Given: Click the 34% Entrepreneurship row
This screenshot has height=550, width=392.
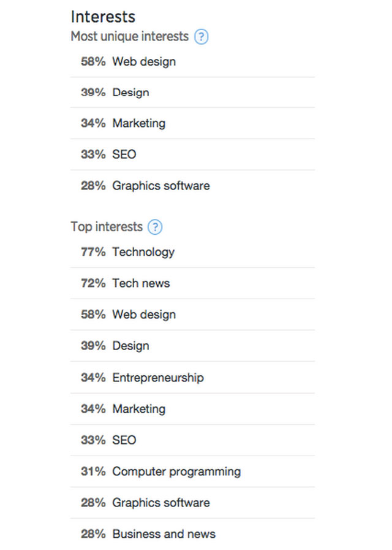Looking at the screenshot, I should point(157,378).
